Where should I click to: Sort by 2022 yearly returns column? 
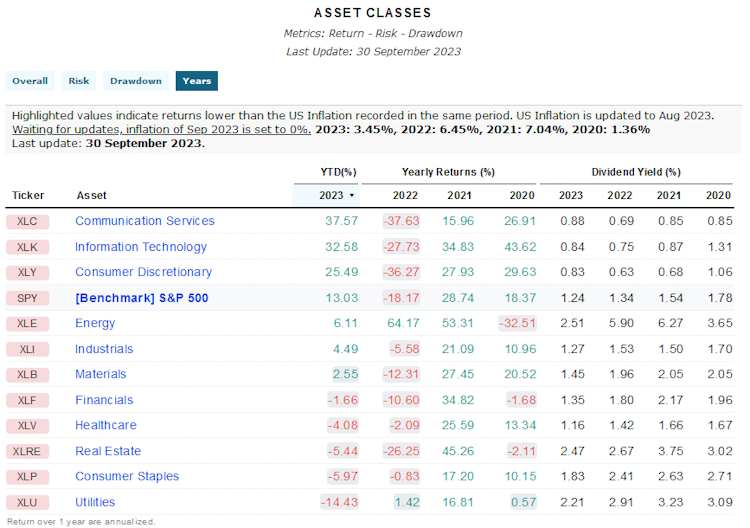point(405,196)
